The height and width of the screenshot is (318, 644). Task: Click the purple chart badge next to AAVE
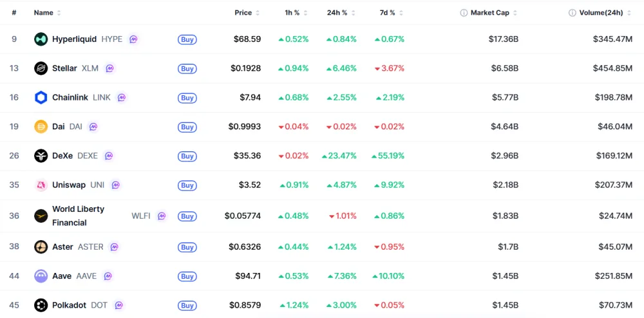click(x=108, y=276)
